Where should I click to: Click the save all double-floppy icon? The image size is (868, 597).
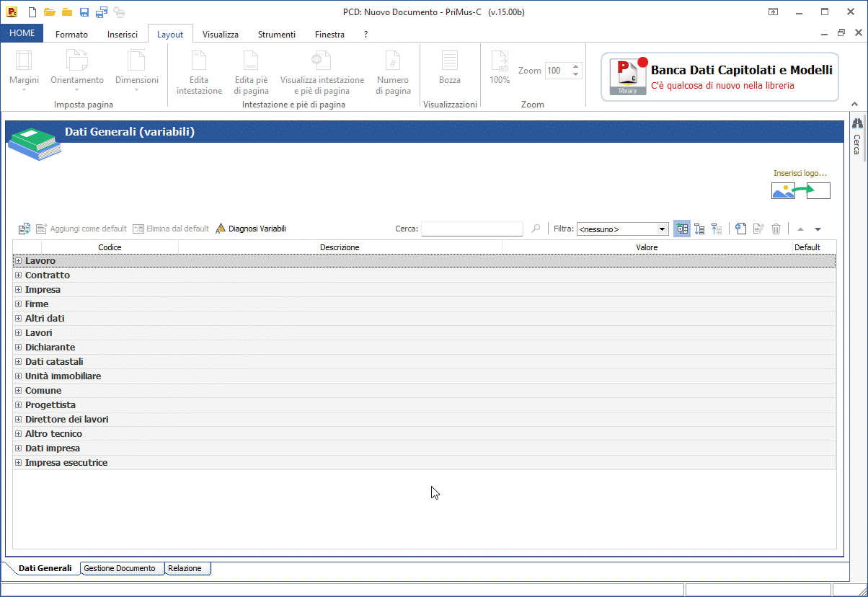click(102, 12)
